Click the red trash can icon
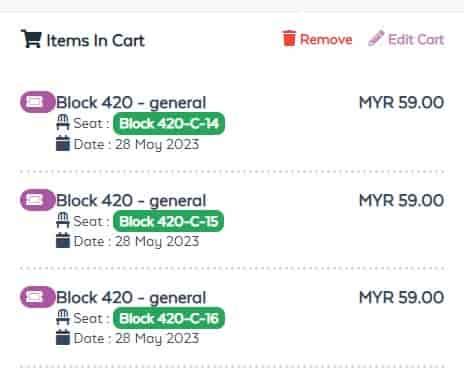Viewport: 464px width, 374px height. [289, 38]
